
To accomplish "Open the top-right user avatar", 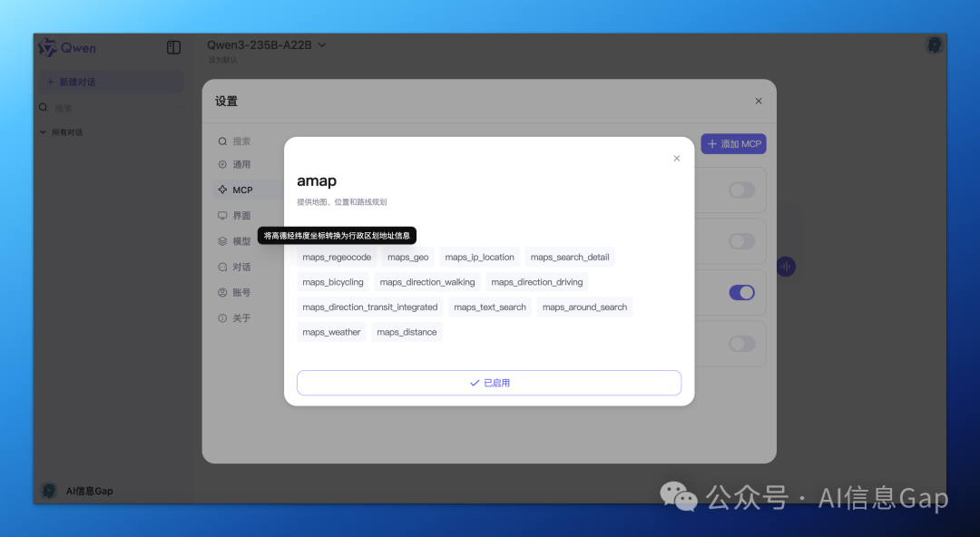I will [935, 45].
